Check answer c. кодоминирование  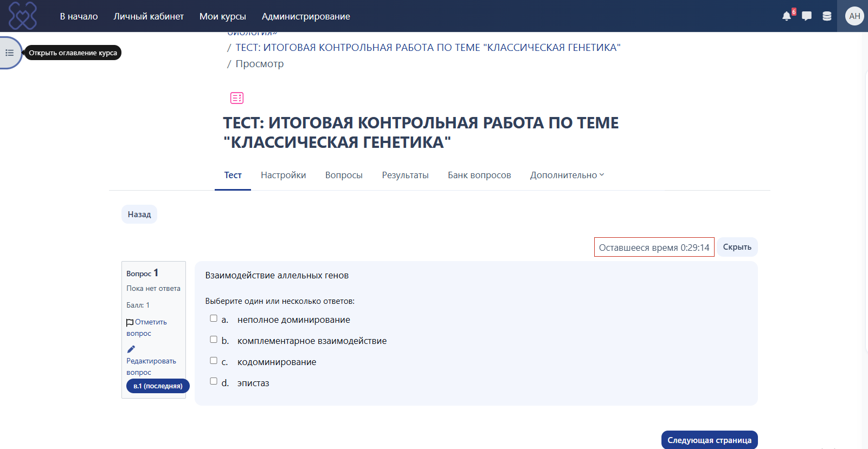click(x=214, y=361)
